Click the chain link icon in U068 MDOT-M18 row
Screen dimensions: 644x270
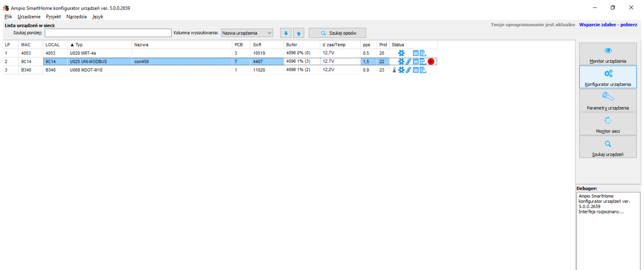(408, 70)
